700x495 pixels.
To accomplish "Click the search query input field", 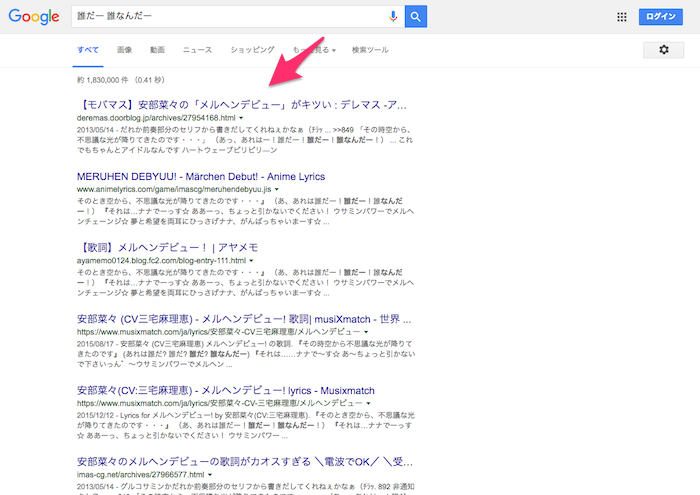I will (228, 17).
